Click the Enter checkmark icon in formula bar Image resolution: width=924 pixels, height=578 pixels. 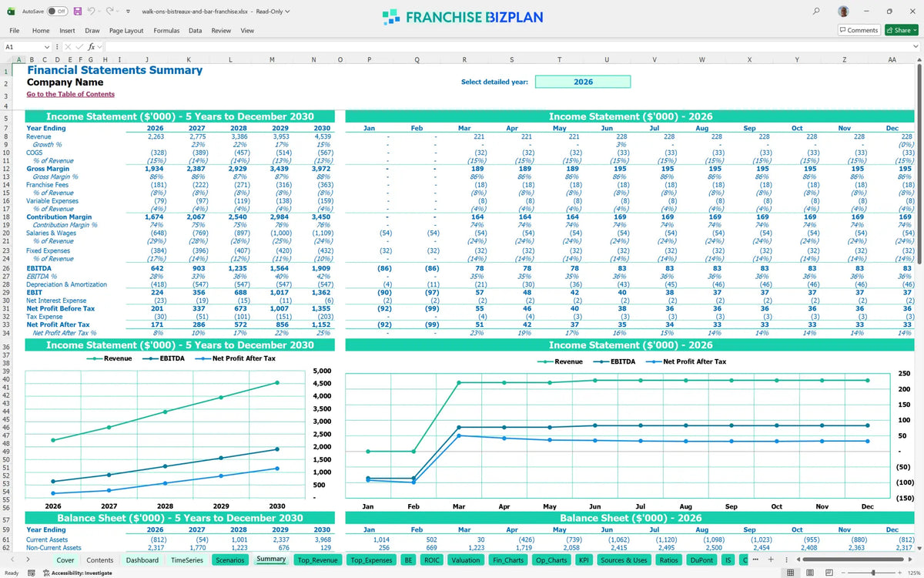tap(79, 47)
